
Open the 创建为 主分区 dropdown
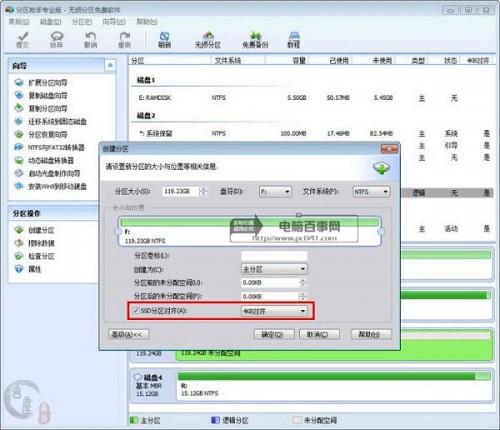[x=274, y=269]
